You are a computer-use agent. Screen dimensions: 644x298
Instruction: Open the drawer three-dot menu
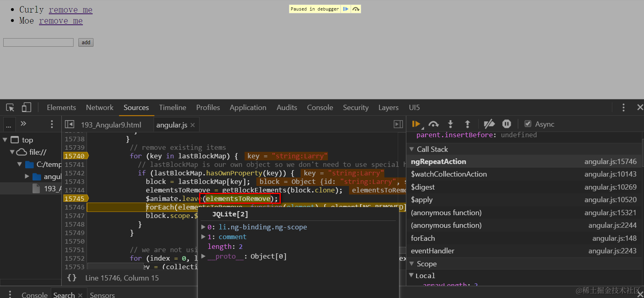click(x=10, y=294)
